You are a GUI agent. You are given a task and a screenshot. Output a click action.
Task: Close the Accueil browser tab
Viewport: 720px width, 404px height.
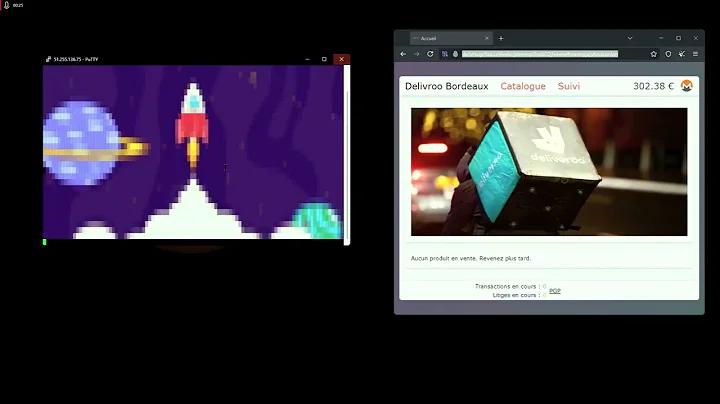tap(487, 39)
